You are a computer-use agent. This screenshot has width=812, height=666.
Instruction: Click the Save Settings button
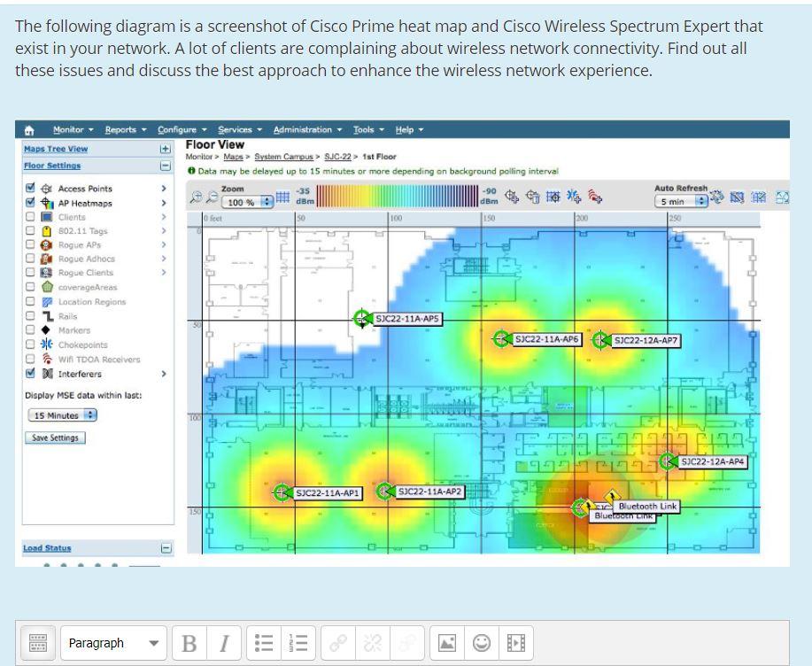(x=55, y=438)
